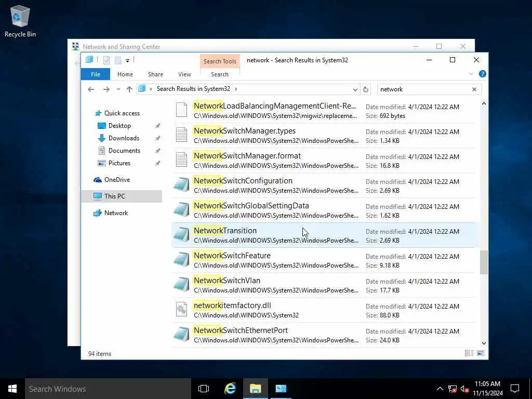Open Explorer Help question mark icon
Image resolution: width=532 pixels, height=399 pixels.
(482, 74)
